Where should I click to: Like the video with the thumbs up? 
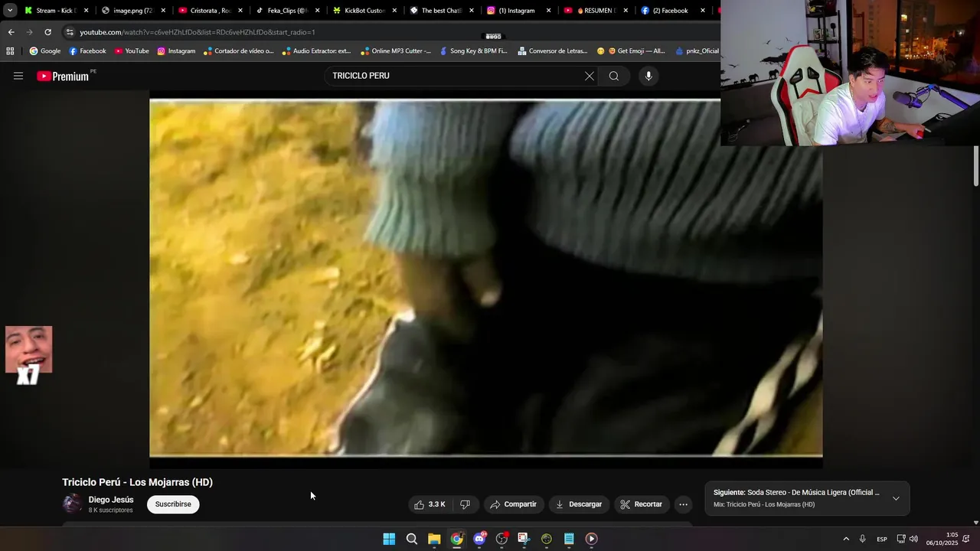click(x=430, y=504)
